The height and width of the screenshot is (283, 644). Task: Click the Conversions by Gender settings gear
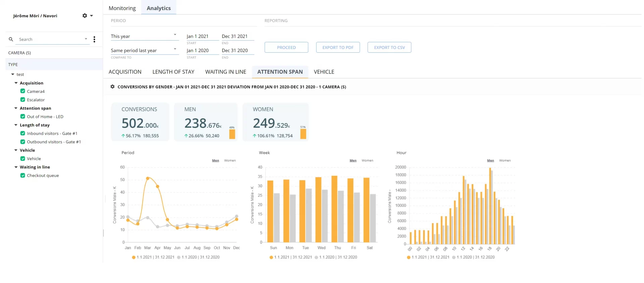(x=112, y=87)
